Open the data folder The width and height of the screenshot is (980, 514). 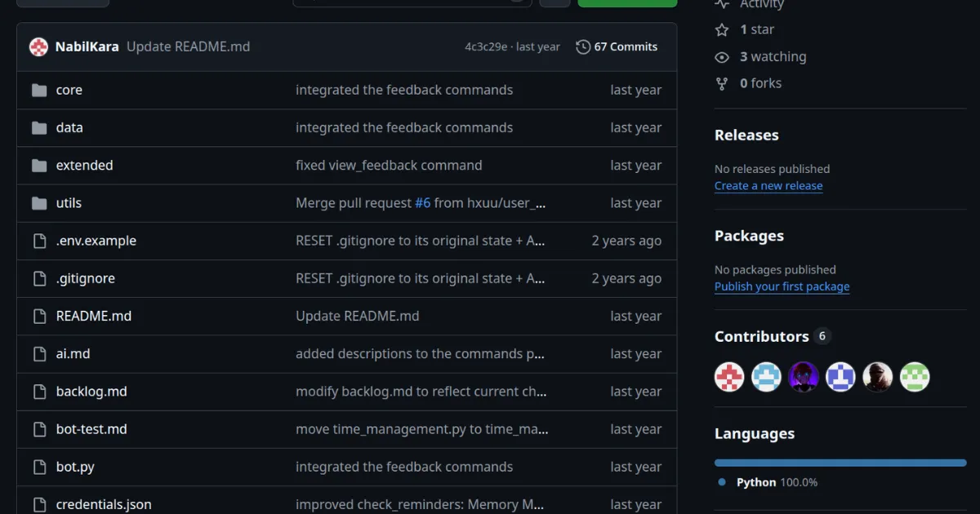click(x=69, y=127)
